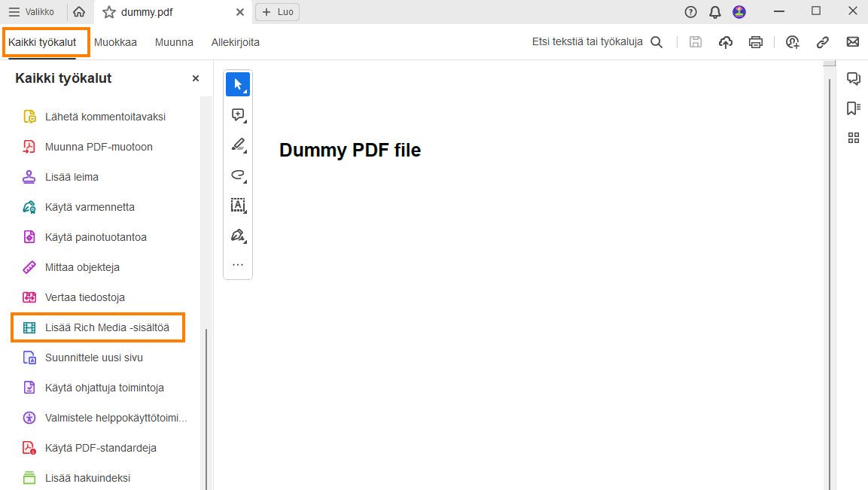Click the print icon
The height and width of the screenshot is (490, 868).
[x=756, y=42]
